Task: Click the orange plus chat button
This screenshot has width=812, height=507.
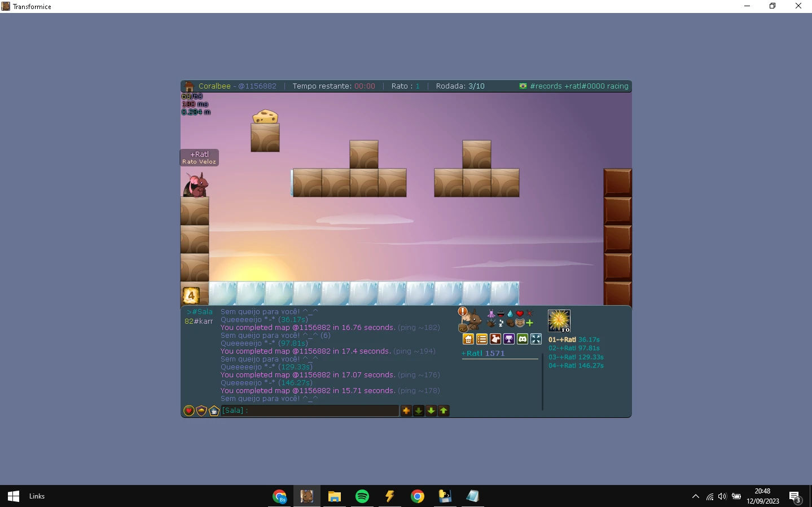Action: (x=406, y=411)
